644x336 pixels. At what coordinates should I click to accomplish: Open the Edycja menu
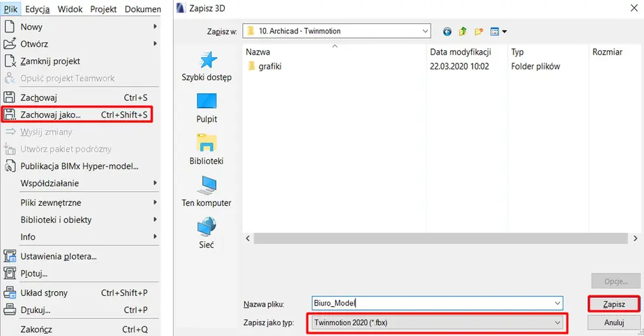pos(38,10)
